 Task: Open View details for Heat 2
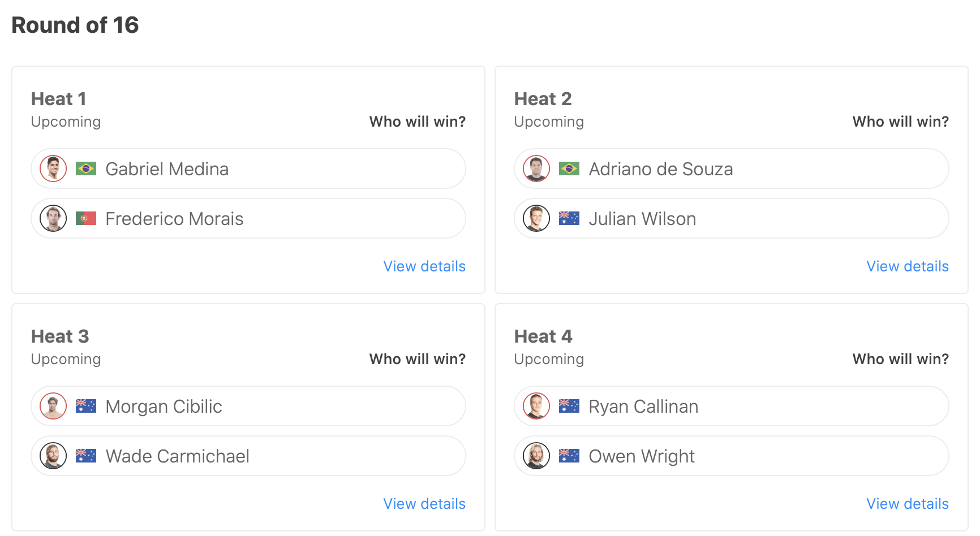pos(908,266)
